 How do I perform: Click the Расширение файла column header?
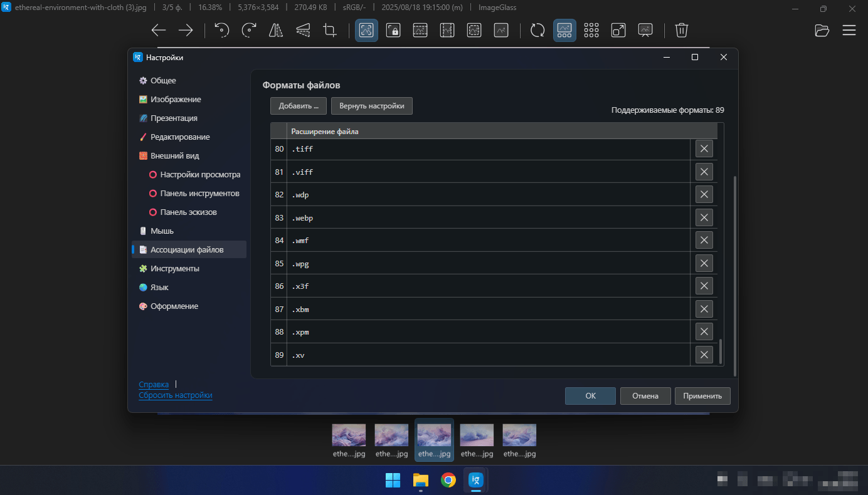(502, 132)
